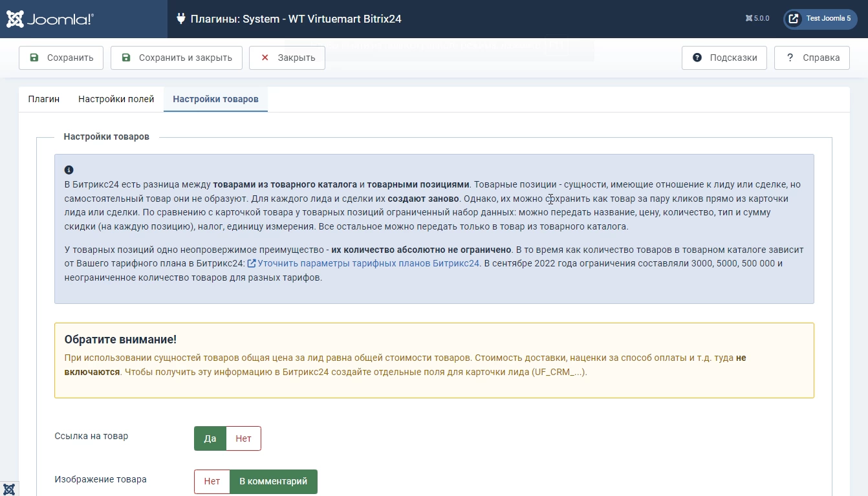Screen dimensions: 868x496
Task: Open Уточнить параметры тарифных планов Битрикс24 link
Action: (367, 263)
